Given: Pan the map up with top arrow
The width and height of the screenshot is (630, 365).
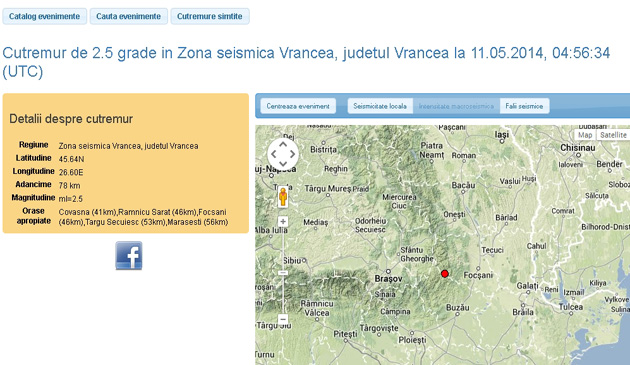Looking at the screenshot, I should 283,144.
